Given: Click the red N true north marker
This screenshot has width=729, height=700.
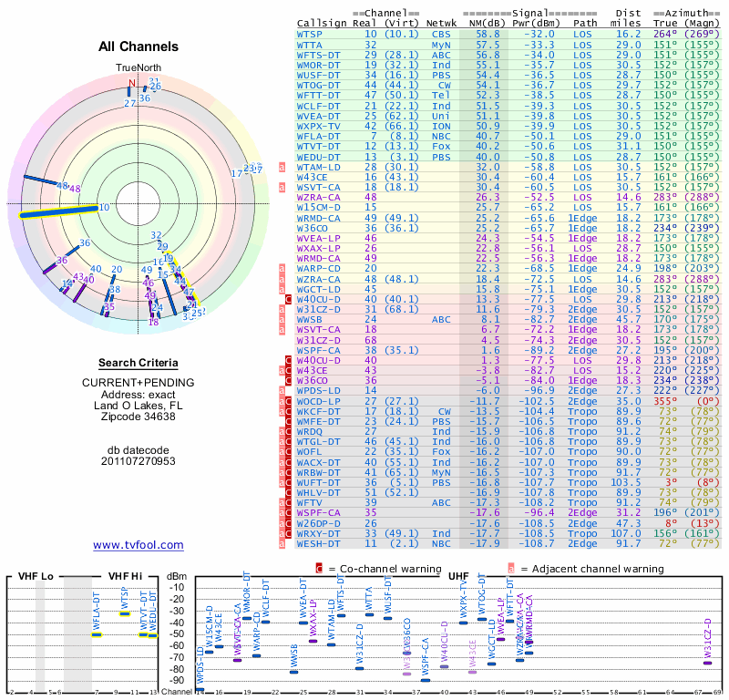Looking at the screenshot, I should (x=132, y=83).
